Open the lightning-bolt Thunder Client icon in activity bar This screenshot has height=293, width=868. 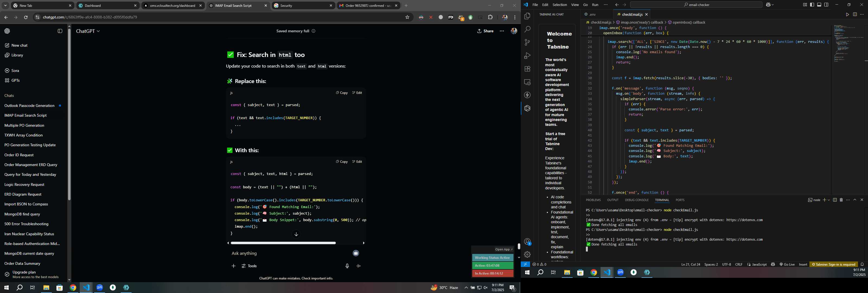[x=527, y=95]
